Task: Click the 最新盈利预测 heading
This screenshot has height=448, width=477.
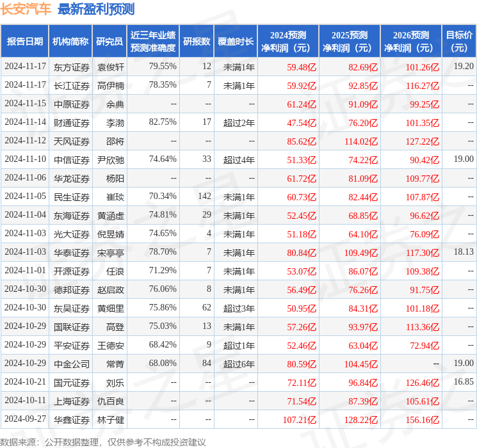Action: (x=96, y=9)
